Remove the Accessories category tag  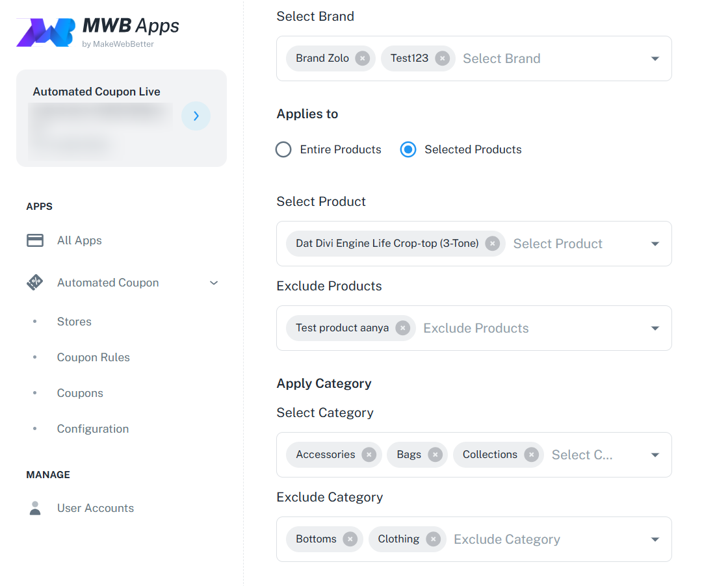click(368, 455)
